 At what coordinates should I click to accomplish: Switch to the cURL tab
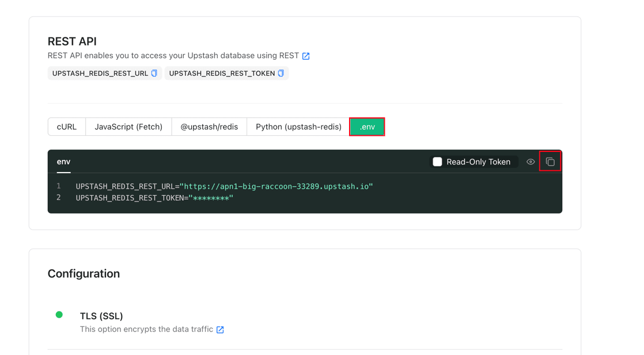[x=66, y=127]
